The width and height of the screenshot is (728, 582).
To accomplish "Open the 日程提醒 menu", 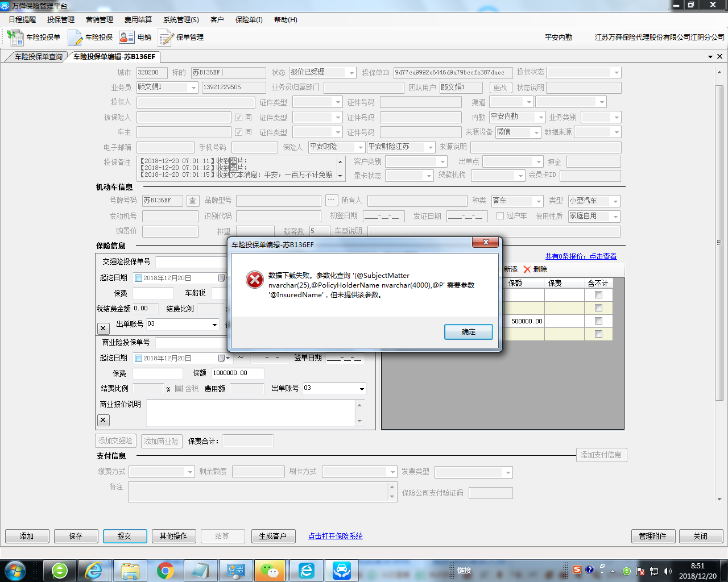I will pyautogui.click(x=22, y=20).
